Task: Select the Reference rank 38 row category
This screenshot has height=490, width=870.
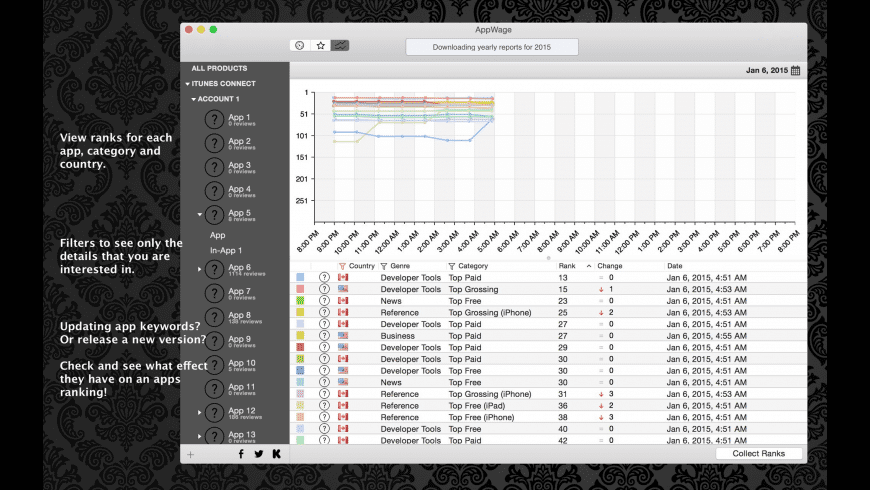Action: point(481,417)
